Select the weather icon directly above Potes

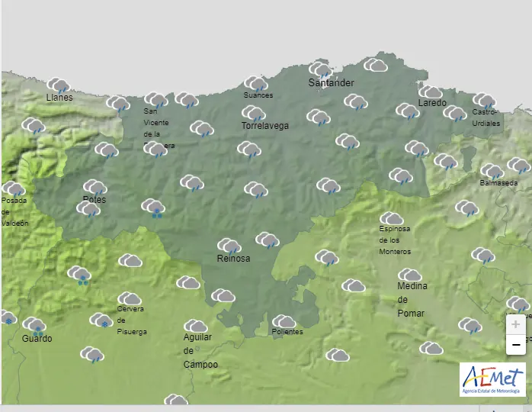pyautogui.click(x=95, y=187)
